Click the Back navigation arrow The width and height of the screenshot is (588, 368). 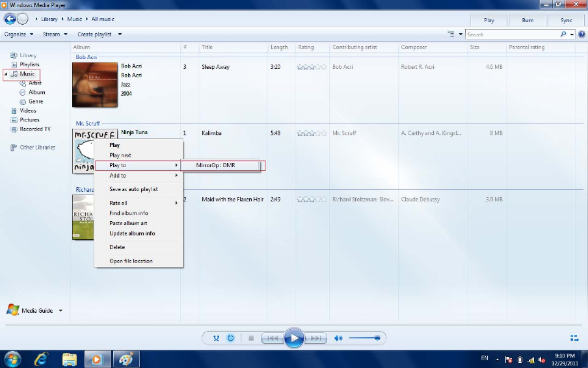[10, 19]
